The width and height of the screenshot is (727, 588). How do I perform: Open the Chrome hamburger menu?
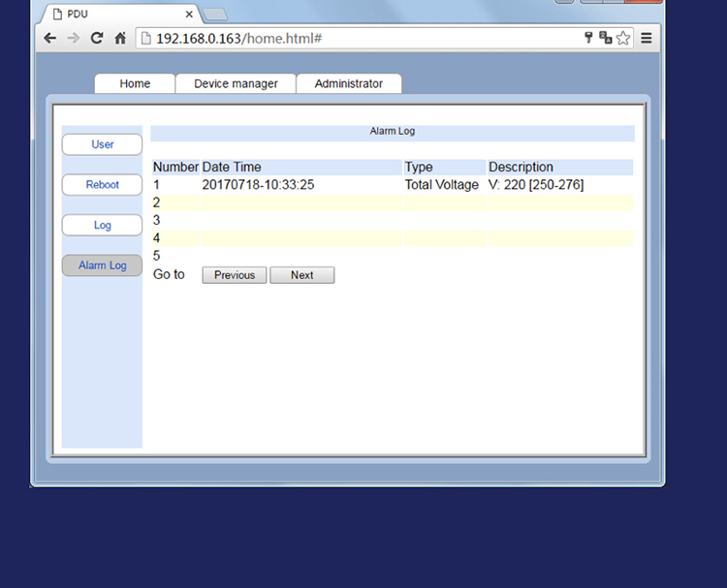click(x=647, y=38)
